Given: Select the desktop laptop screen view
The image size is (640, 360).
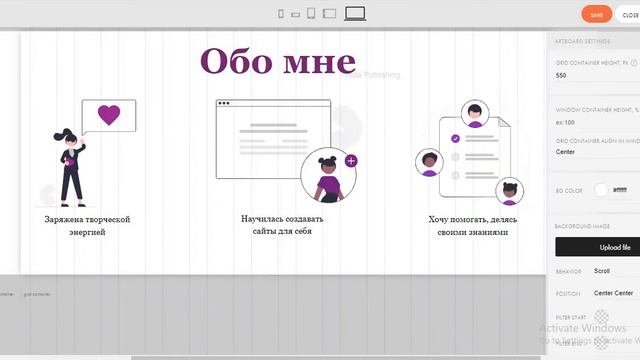Looking at the screenshot, I should (x=355, y=13).
